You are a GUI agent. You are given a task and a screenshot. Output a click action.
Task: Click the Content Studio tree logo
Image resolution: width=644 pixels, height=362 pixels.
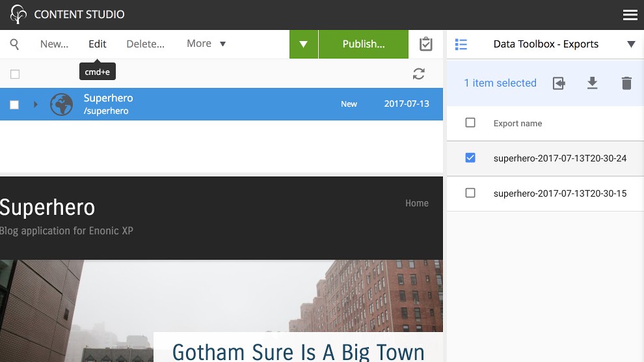(18, 14)
